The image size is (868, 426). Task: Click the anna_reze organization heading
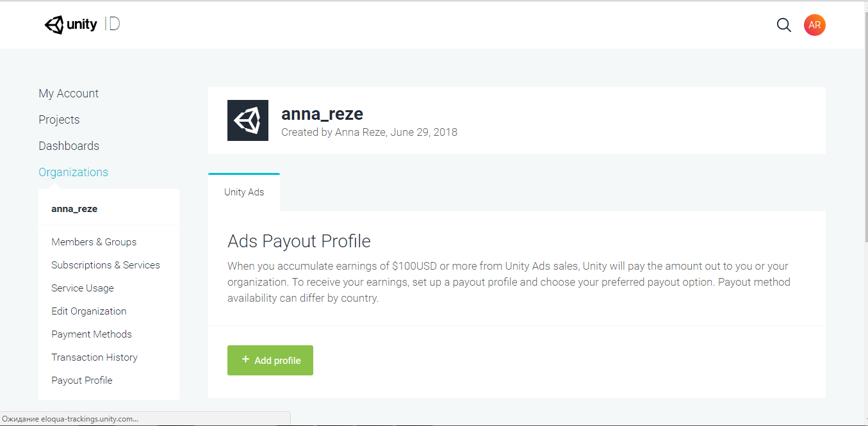pyautogui.click(x=322, y=114)
